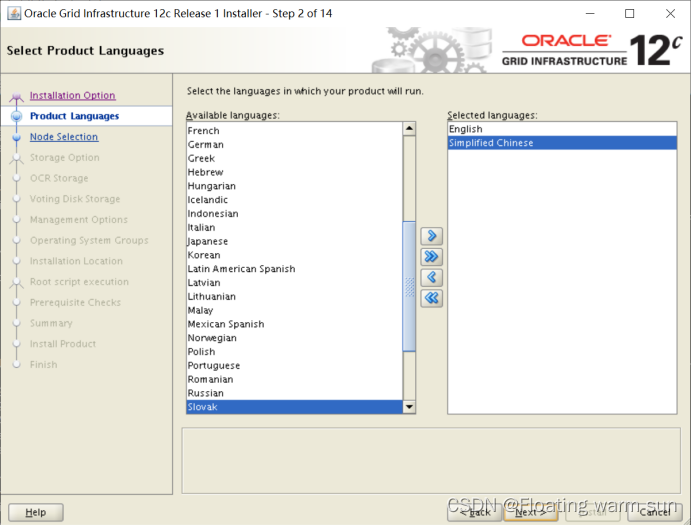Select Norwegian in Available languages
The height and width of the screenshot is (525, 692).
coord(294,338)
